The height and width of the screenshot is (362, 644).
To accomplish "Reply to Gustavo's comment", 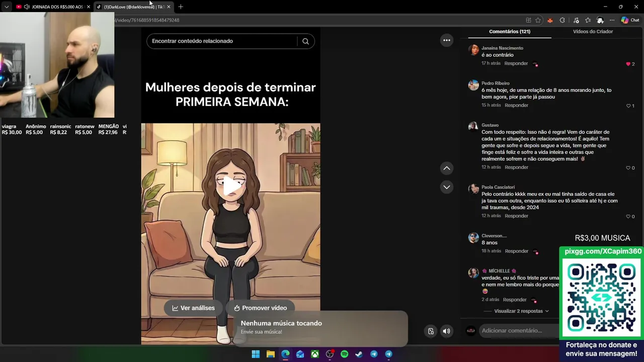I will pos(516,167).
